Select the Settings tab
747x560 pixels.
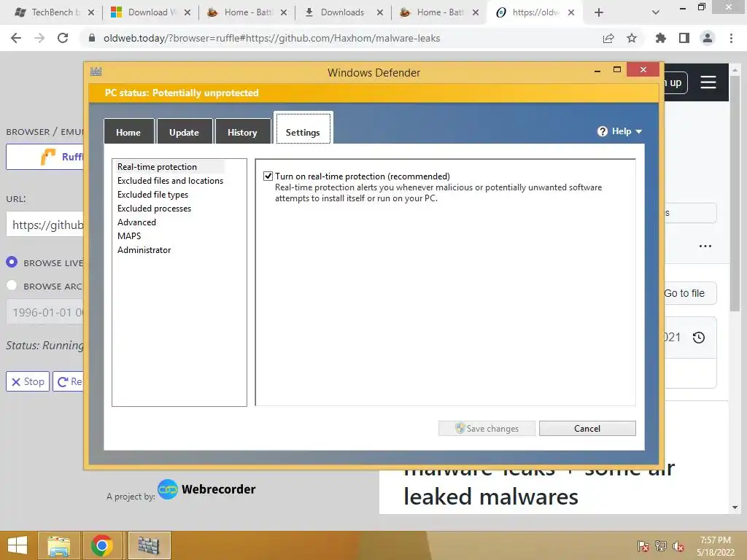coord(303,128)
